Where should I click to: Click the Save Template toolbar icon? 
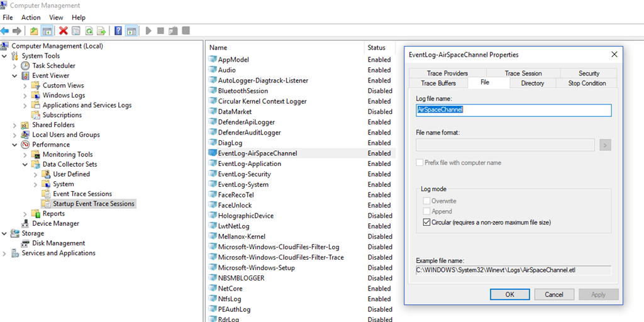173,31
